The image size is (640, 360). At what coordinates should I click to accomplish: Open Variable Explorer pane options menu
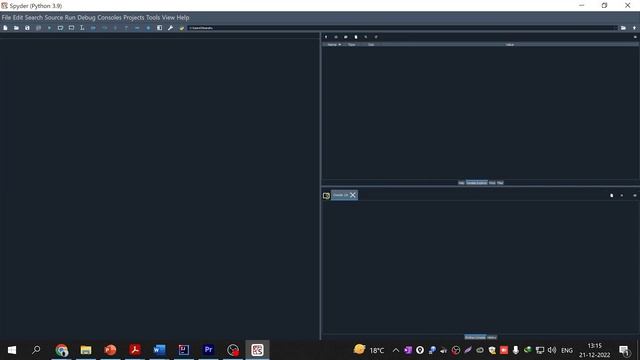tap(635, 37)
